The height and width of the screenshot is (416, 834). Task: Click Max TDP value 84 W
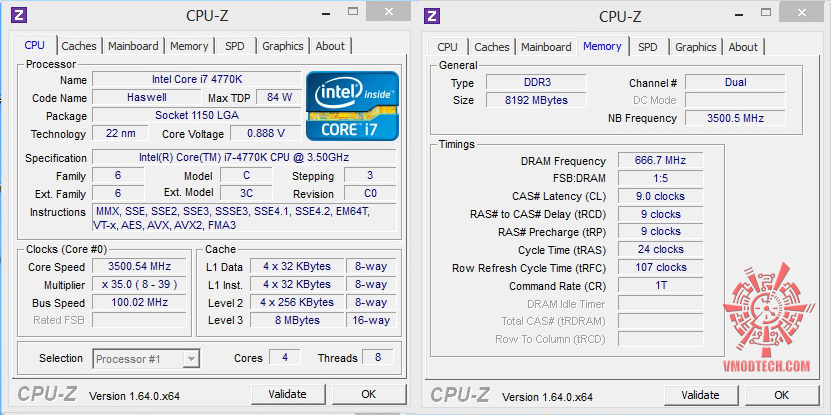[280, 97]
